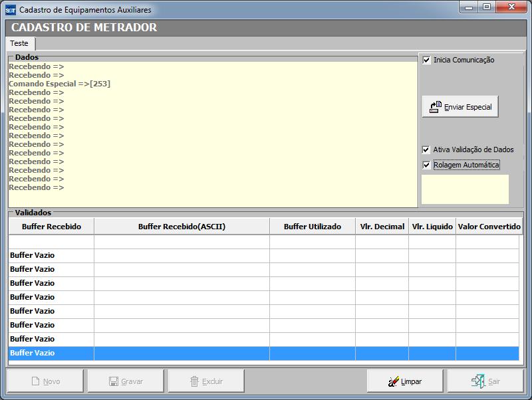The width and height of the screenshot is (532, 400).
Task: Uncheck Inicia Comunicação checkbox
Action: click(427, 60)
